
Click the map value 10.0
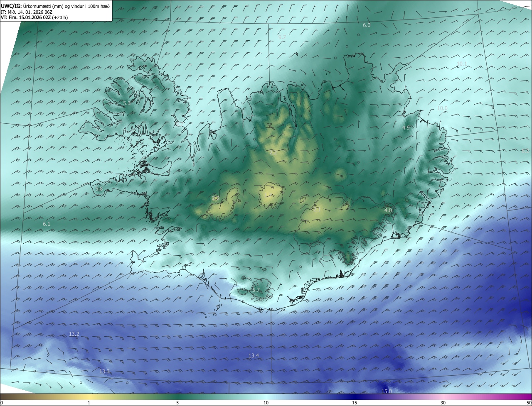[442, 108]
